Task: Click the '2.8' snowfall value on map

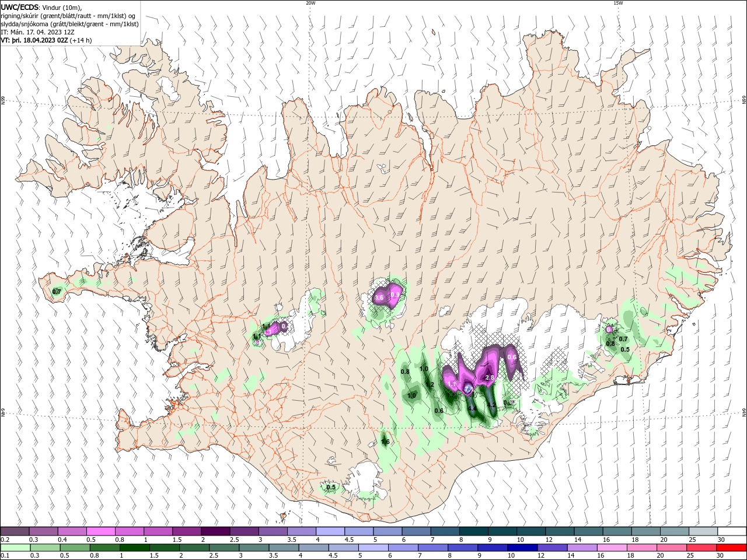Action: (490, 378)
